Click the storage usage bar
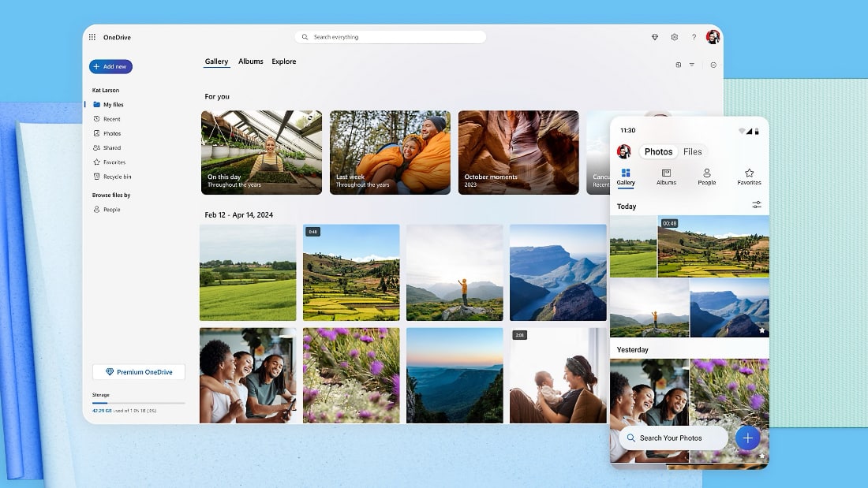This screenshot has height=488, width=868. pos(139,404)
